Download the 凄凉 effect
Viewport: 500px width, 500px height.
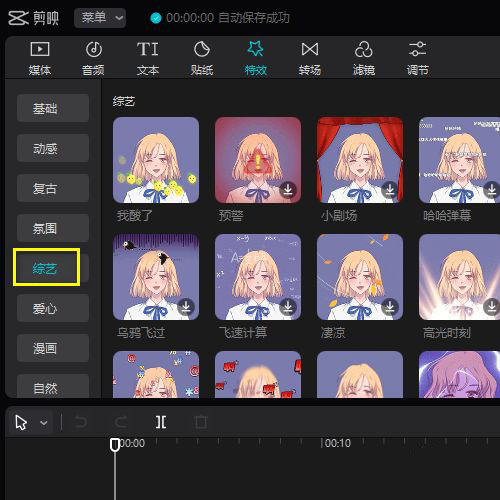tap(390, 307)
